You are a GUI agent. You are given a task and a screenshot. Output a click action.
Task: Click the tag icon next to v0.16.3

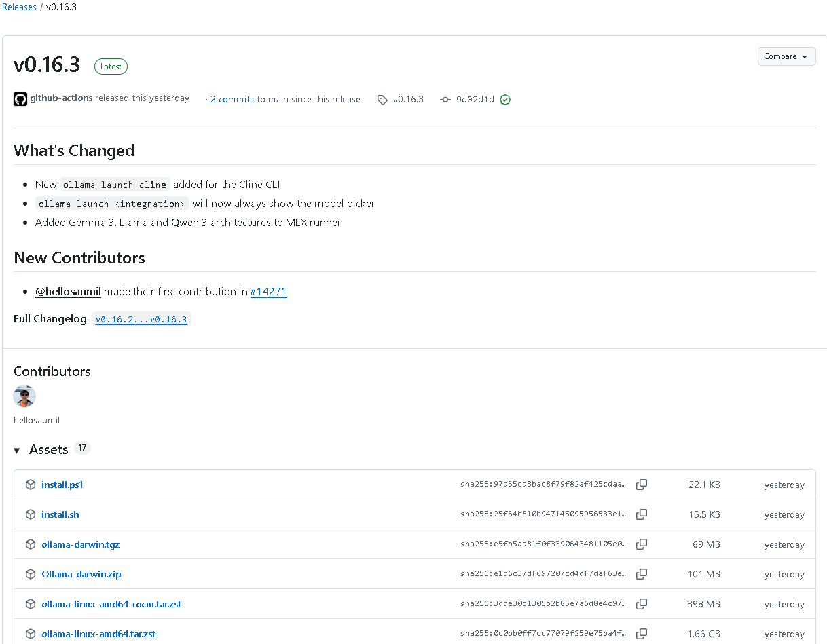tap(382, 100)
